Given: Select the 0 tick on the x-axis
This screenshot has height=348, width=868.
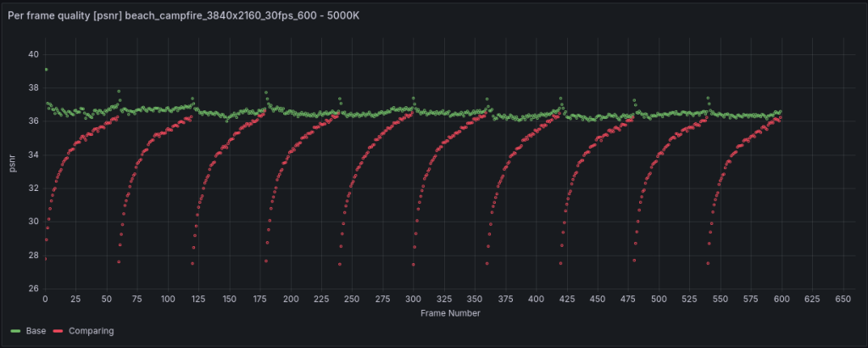Looking at the screenshot, I should [x=45, y=300].
